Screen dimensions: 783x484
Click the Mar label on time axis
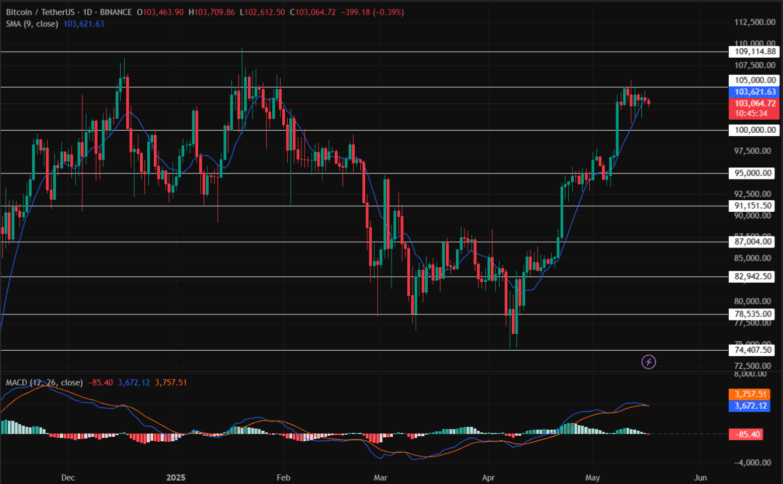[381, 478]
